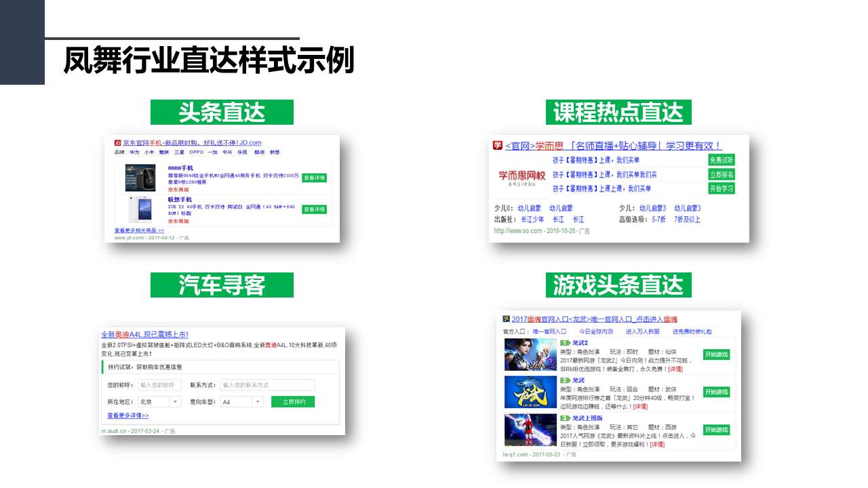Open the 京东官网手机 JD.com ad title
This screenshot has height=488, width=868.
(x=192, y=143)
